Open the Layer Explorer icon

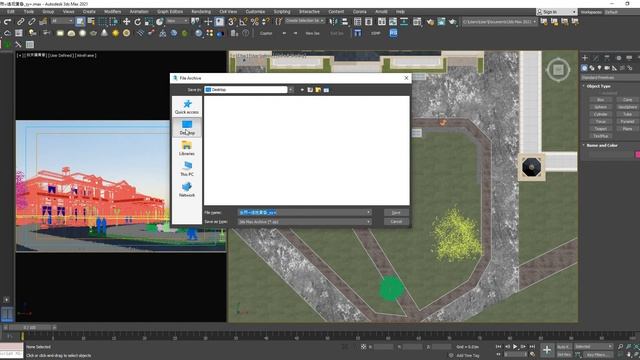pyautogui.click(x=369, y=22)
